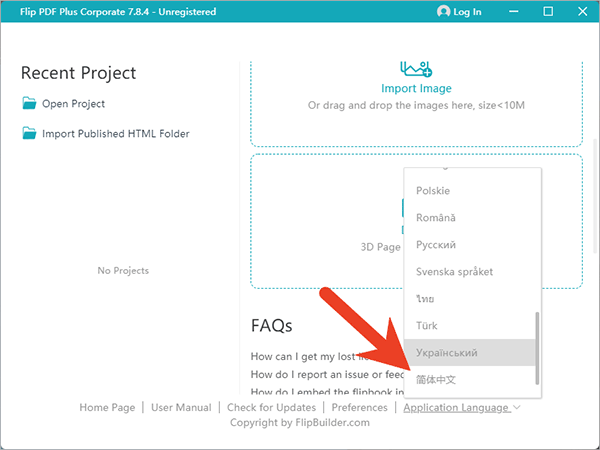Click the Import Image link text
The width and height of the screenshot is (600, 450).
click(x=416, y=88)
